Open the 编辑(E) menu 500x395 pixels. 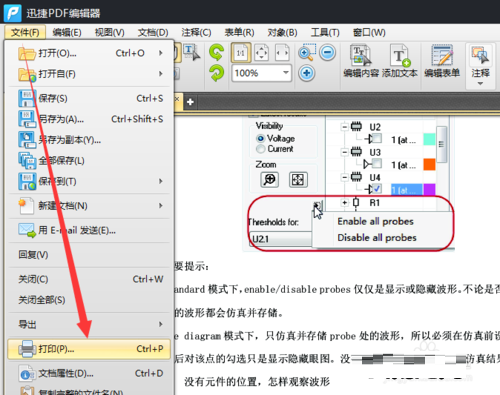point(67,33)
